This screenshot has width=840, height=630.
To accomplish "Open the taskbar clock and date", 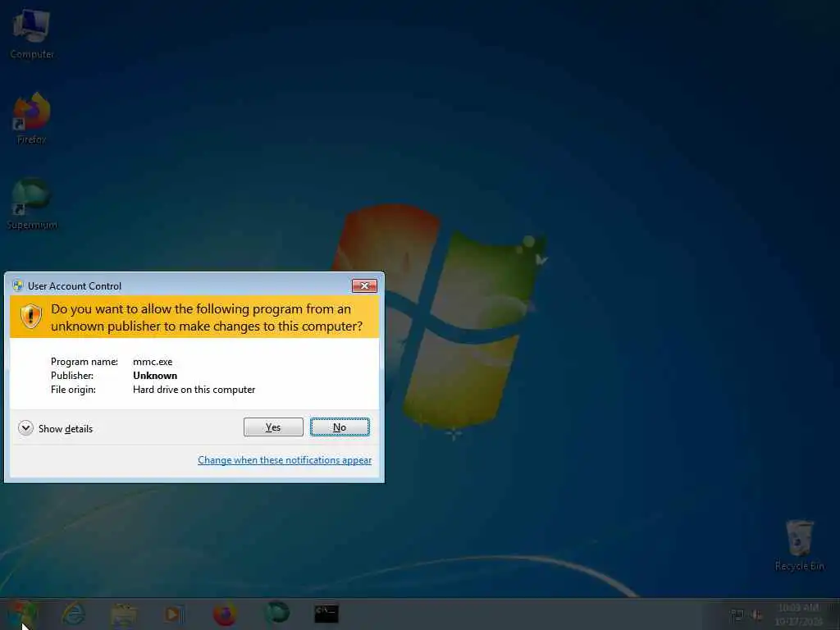I will click(x=798, y=614).
